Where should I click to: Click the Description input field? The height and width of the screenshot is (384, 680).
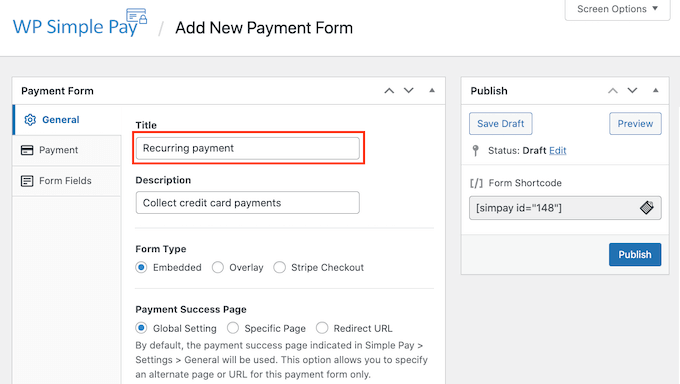[248, 203]
